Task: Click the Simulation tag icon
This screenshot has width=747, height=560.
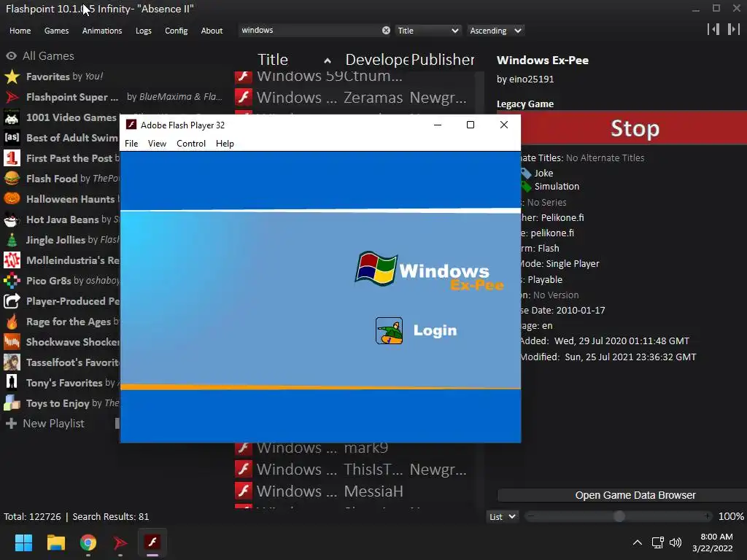Action: click(x=526, y=187)
